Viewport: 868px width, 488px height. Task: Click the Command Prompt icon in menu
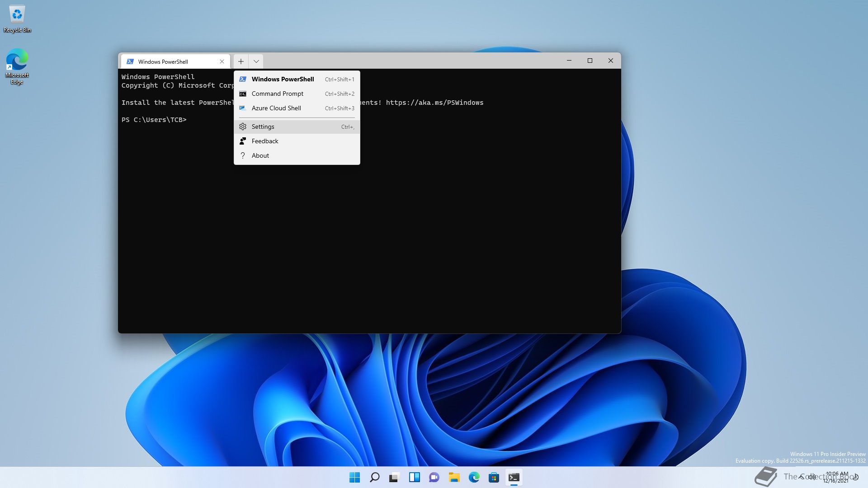[x=243, y=94]
